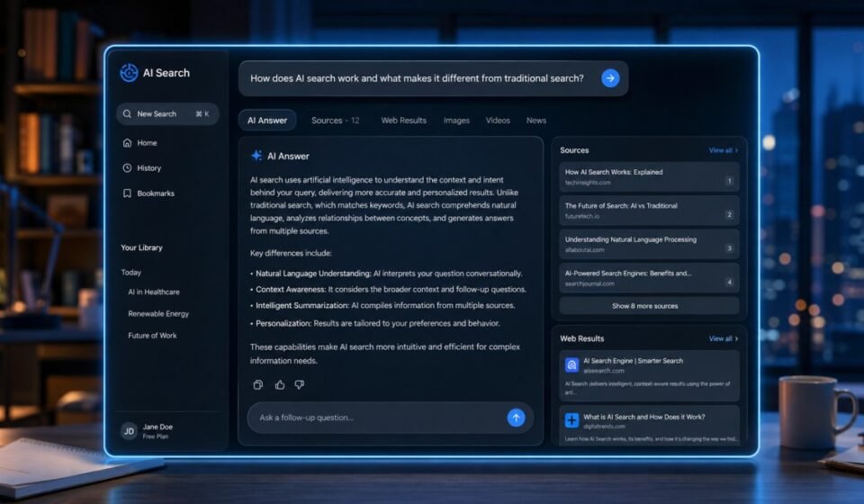Click the ⌘ K shortcut hint
The height and width of the screenshot is (504, 864).
(202, 114)
